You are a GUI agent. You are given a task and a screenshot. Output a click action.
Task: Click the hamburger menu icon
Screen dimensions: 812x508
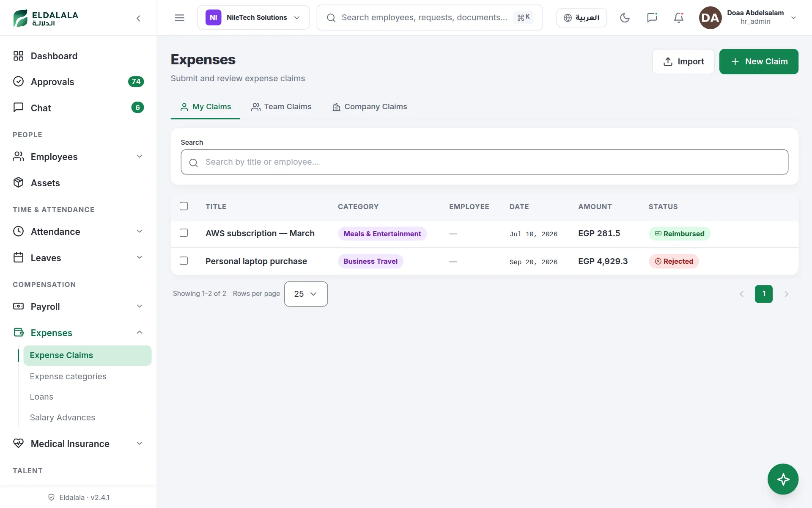pos(179,18)
